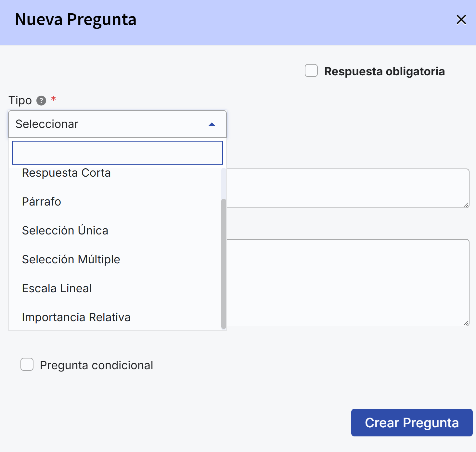
Task: Click the Crear Pregunta button
Action: (x=412, y=422)
